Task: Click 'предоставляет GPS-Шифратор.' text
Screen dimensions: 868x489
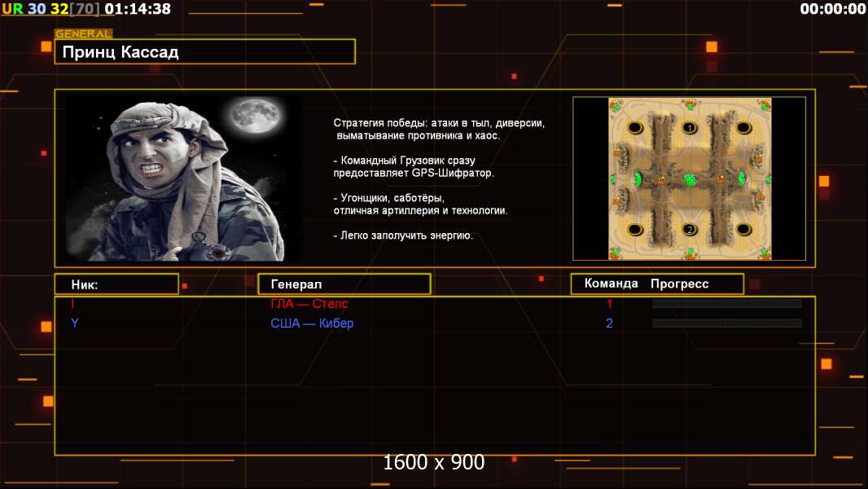Action: [x=414, y=174]
